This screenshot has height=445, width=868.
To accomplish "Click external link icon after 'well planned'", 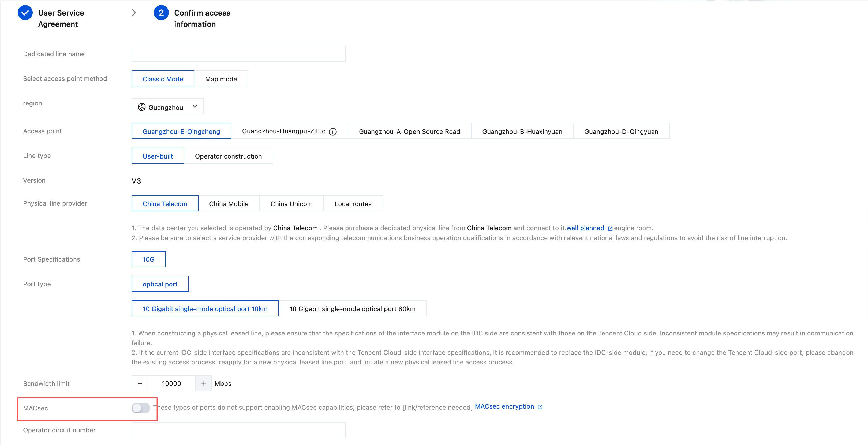I will 610,228.
